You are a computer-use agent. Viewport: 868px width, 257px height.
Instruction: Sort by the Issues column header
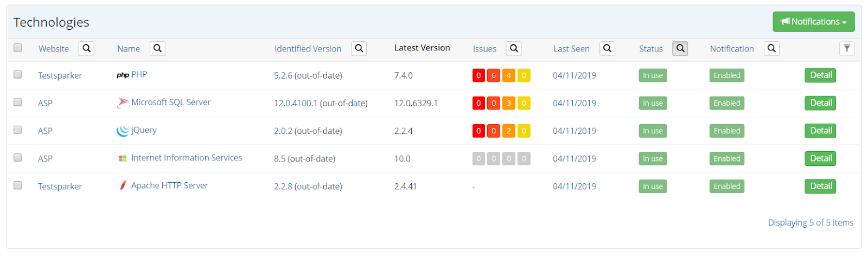(x=484, y=49)
